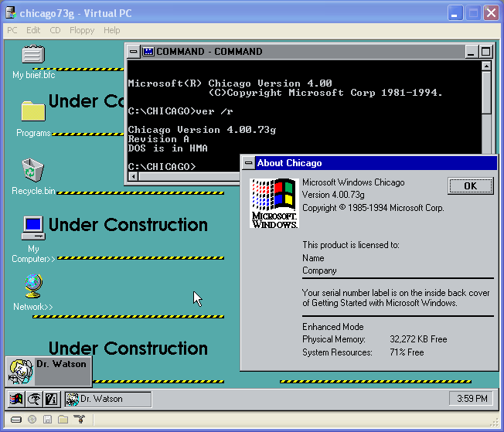Click OK in About Chicago dialog
The width and height of the screenshot is (504, 432).
click(470, 185)
